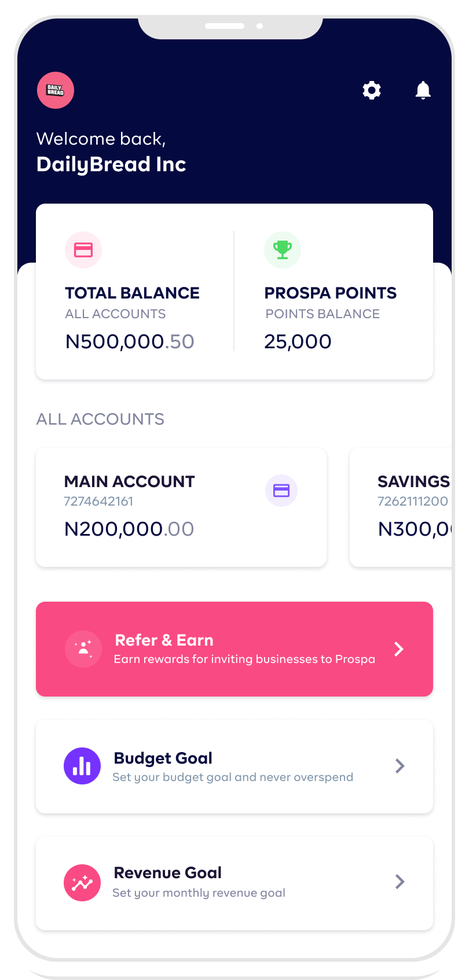Click the purple card icon on Main Account

[x=281, y=491]
